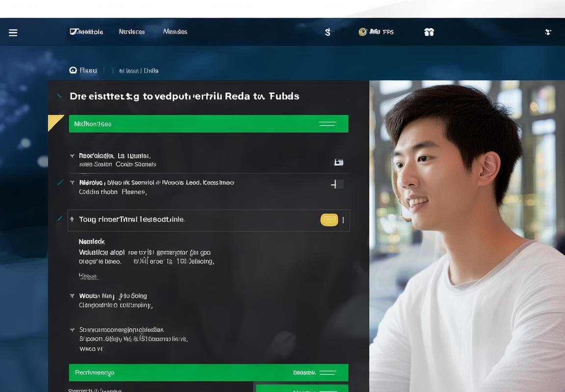Image resolution: width=565 pixels, height=392 pixels.
Task: Select the breadcrumb tab ending in 'Dtels'
Action: 139,71
